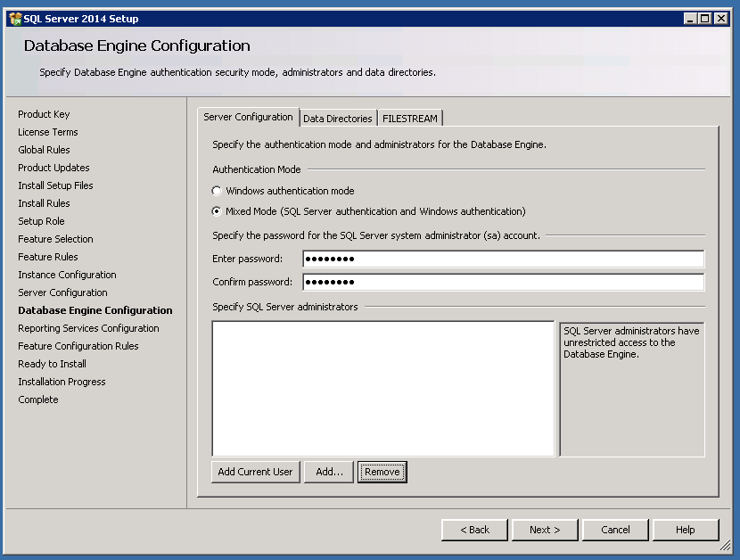Open the FILESTREAM tab
This screenshot has width=740, height=560.
tap(409, 117)
